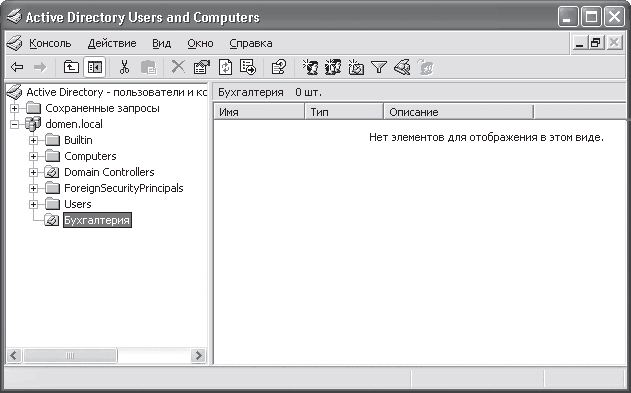The height and width of the screenshot is (393, 631).
Task: Click the Delete X toolbar icon
Action: [x=178, y=67]
